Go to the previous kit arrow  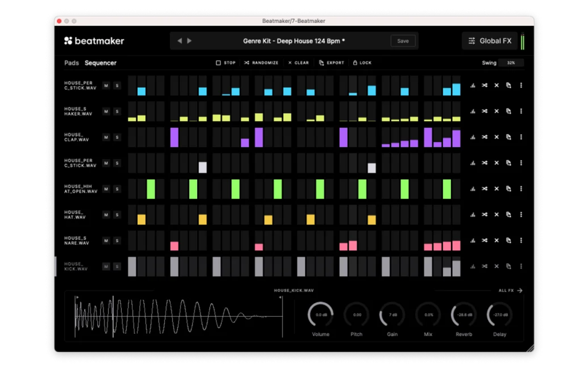(180, 41)
